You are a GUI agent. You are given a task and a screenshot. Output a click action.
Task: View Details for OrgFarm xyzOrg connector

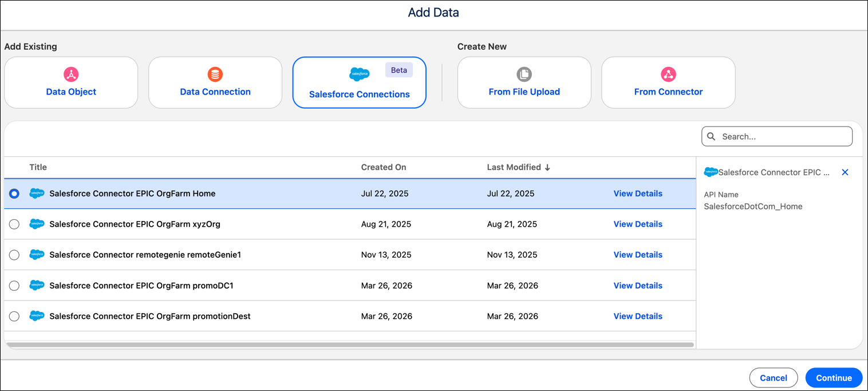[638, 224]
